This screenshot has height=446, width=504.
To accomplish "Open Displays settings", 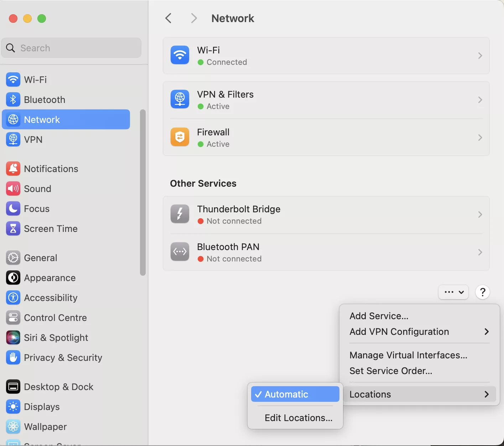I will [x=66, y=406].
